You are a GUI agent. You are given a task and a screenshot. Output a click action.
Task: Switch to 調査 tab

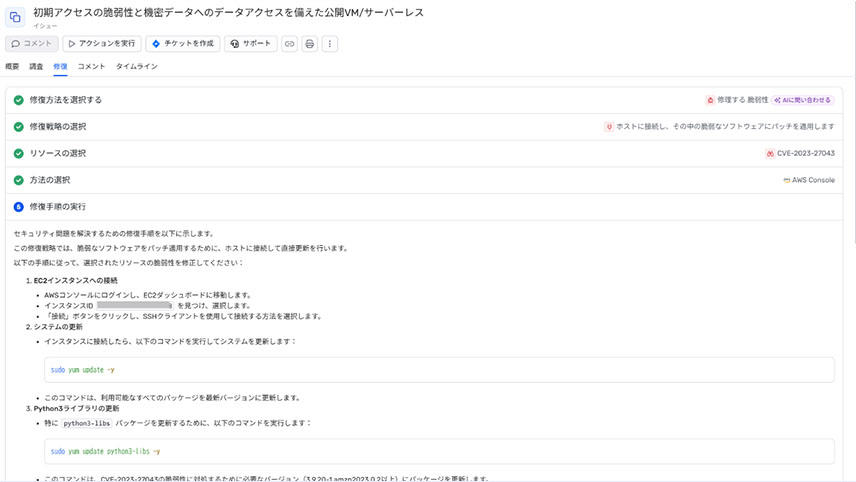click(x=36, y=67)
